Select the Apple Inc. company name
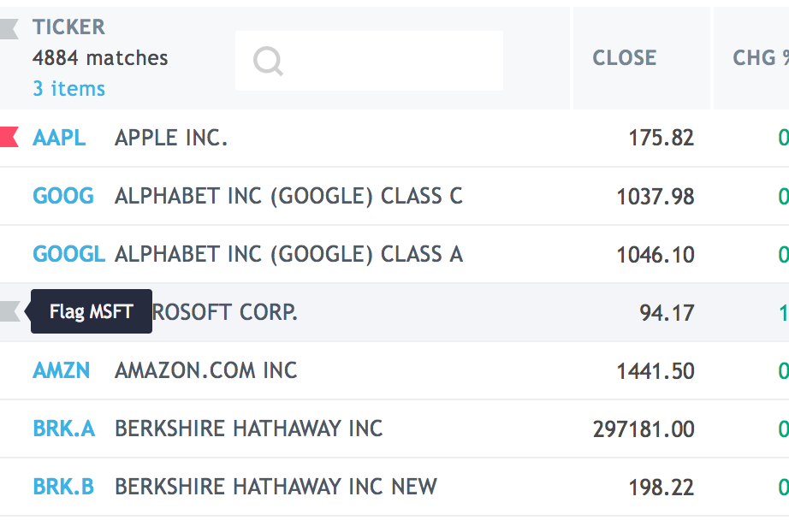This screenshot has width=789, height=532. click(x=171, y=138)
